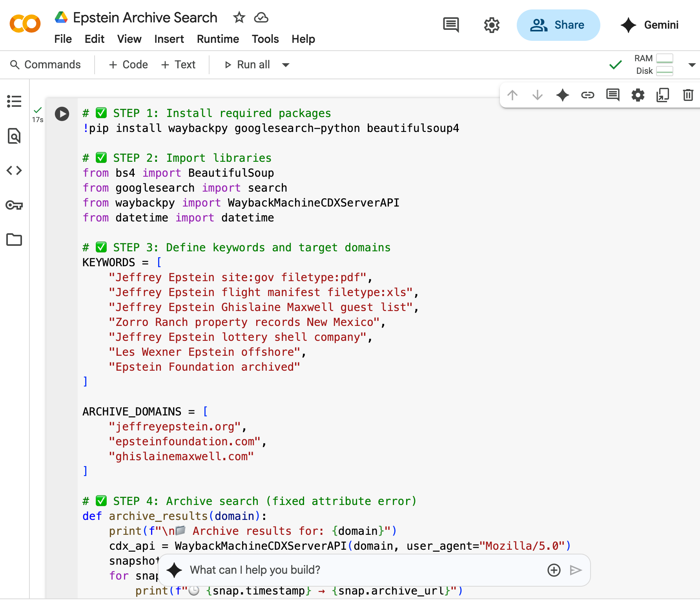Open the Runtime menu
This screenshot has width=700, height=600.
click(218, 39)
